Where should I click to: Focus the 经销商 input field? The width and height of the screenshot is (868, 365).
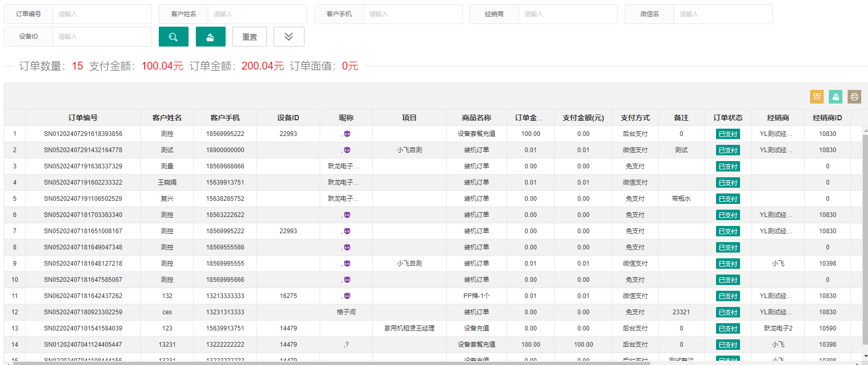click(568, 14)
